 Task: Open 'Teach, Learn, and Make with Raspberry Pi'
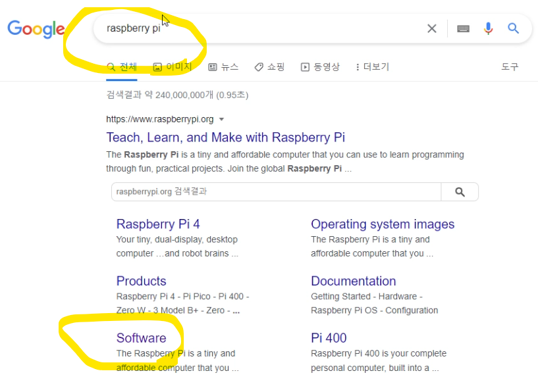pyautogui.click(x=225, y=137)
